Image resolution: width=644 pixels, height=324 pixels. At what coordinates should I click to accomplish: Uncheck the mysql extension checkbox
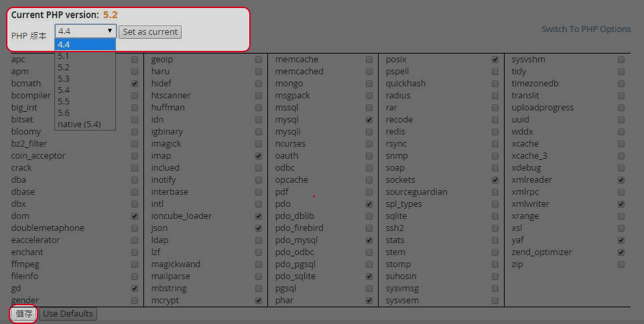point(369,120)
